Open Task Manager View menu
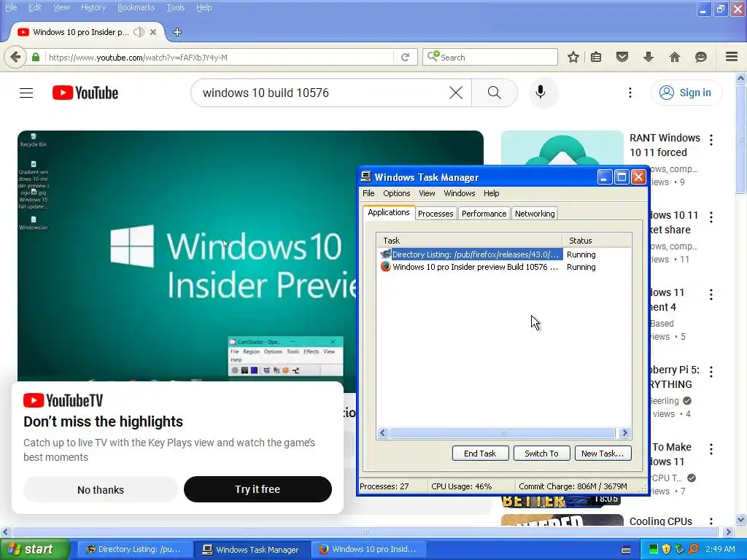Screen dimensions: 747x560 pos(427,193)
